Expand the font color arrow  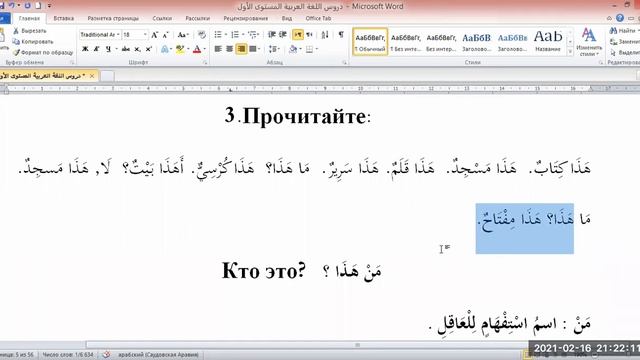coord(204,49)
